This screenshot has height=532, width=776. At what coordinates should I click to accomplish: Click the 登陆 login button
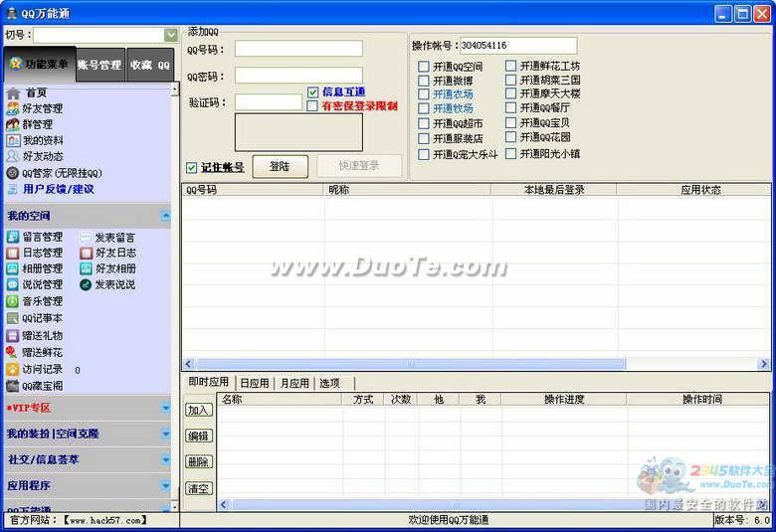(x=281, y=167)
